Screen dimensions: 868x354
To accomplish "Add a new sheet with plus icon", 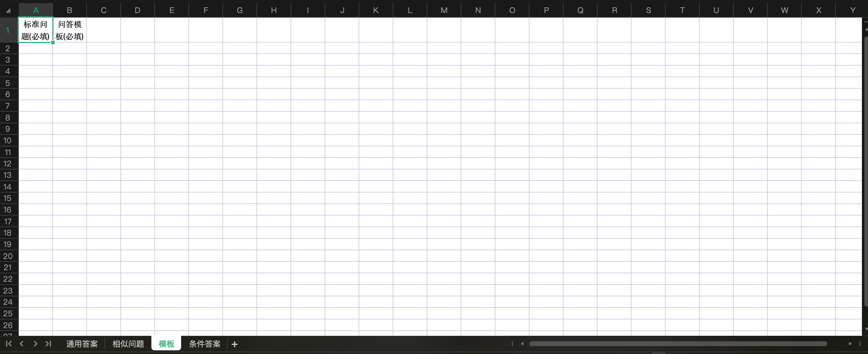I will [235, 344].
